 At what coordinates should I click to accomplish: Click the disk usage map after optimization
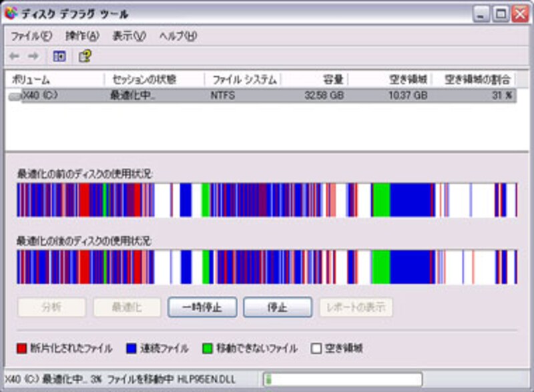[x=267, y=267]
